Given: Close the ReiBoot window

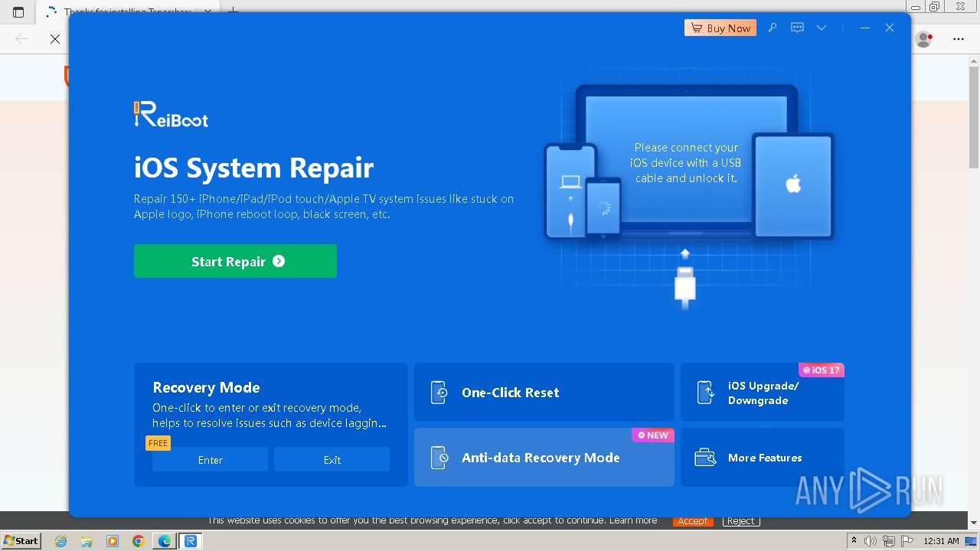Looking at the screenshot, I should point(890,28).
